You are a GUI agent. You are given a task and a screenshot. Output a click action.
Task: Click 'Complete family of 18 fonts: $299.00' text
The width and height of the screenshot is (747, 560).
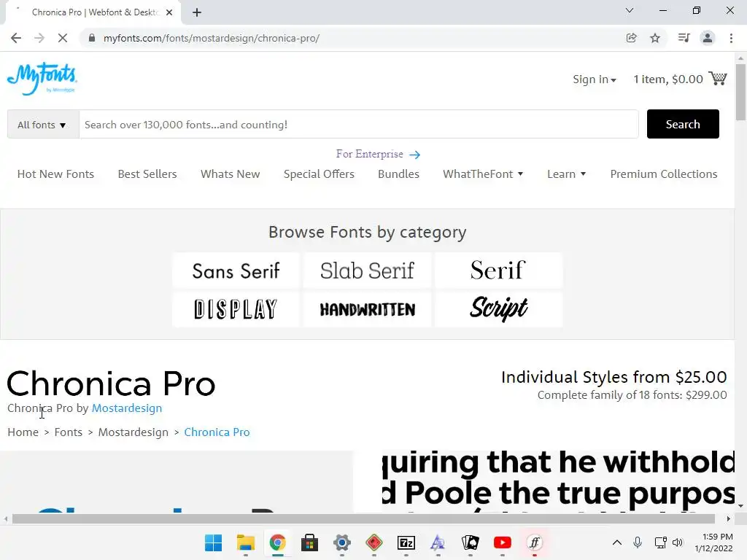pyautogui.click(x=632, y=394)
